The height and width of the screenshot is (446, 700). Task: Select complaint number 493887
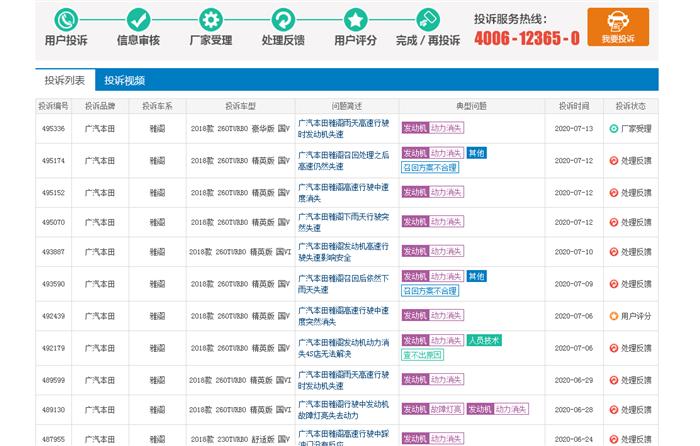point(54,252)
